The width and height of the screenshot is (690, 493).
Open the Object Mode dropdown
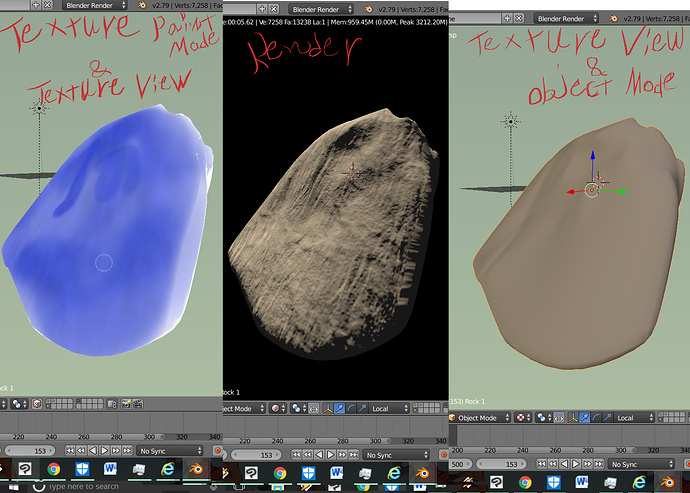pos(480,417)
